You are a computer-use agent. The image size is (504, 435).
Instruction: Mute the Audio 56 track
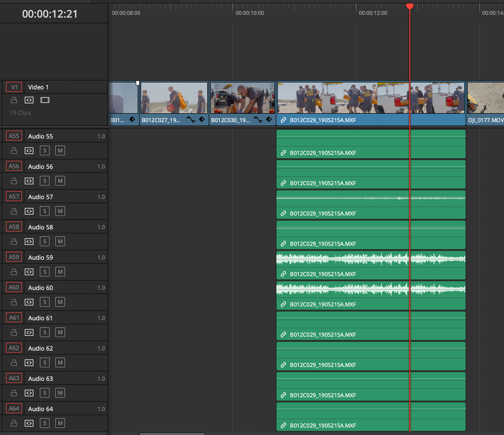(60, 181)
